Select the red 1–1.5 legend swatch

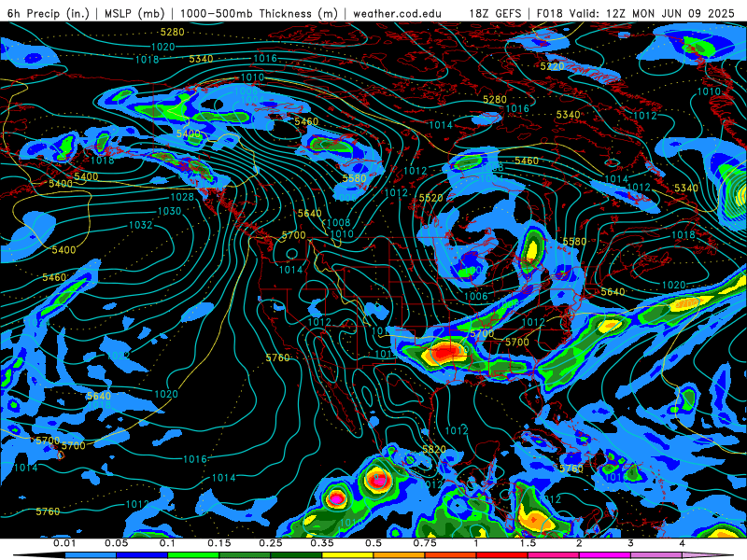coord(502,555)
